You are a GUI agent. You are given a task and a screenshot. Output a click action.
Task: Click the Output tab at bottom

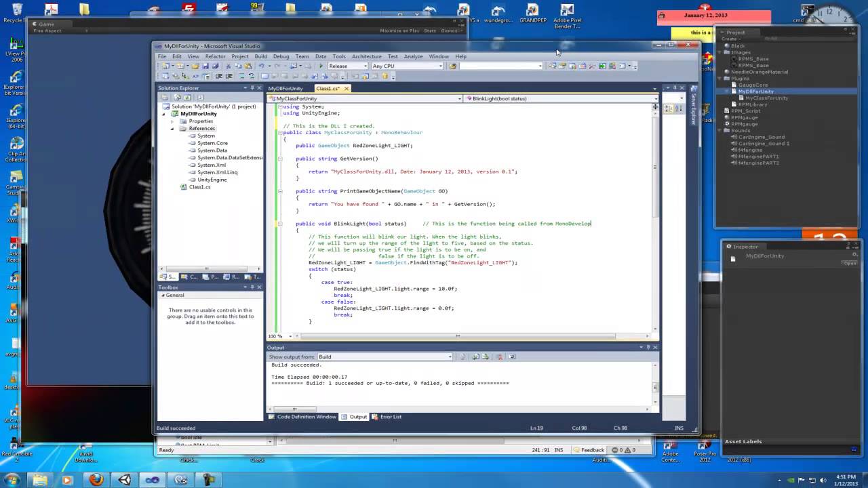(354, 417)
